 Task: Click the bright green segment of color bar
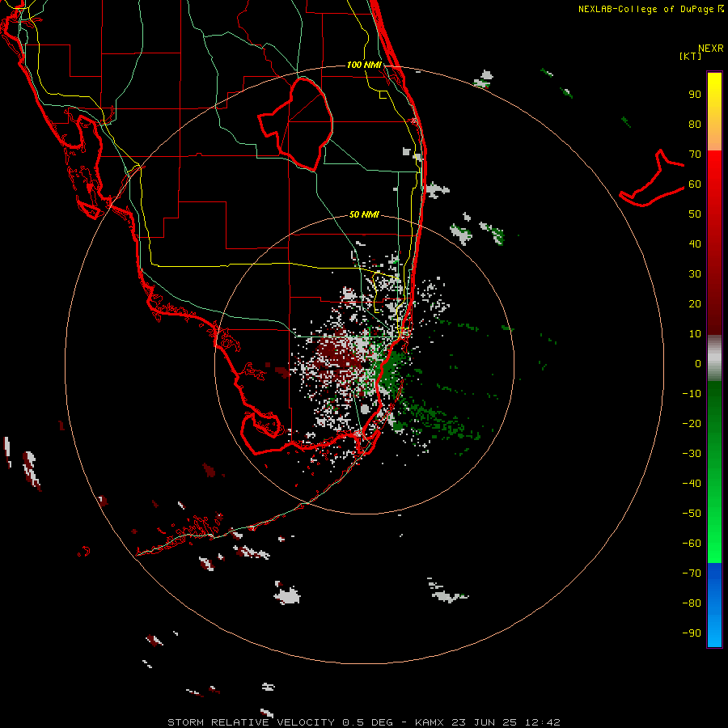click(714, 534)
